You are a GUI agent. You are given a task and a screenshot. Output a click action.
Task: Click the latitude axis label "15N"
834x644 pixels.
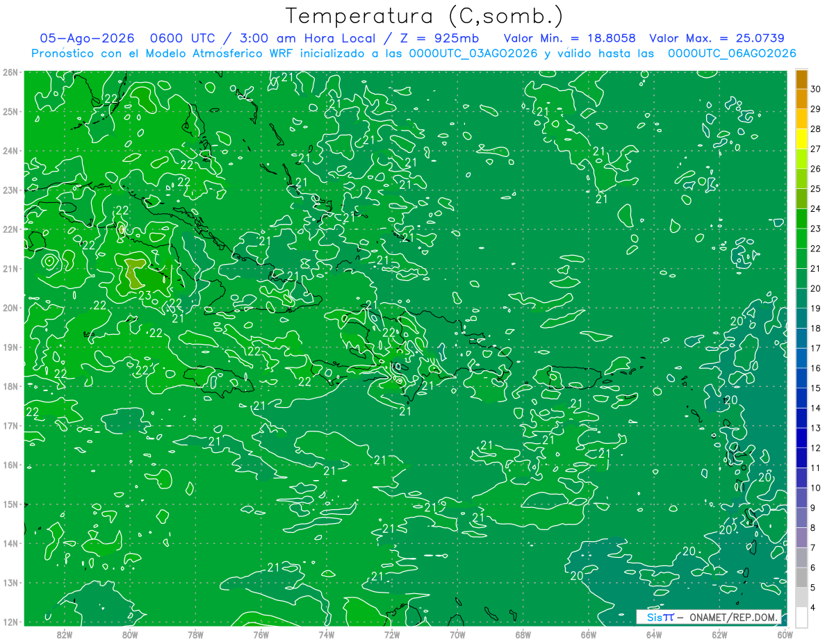pyautogui.click(x=10, y=504)
